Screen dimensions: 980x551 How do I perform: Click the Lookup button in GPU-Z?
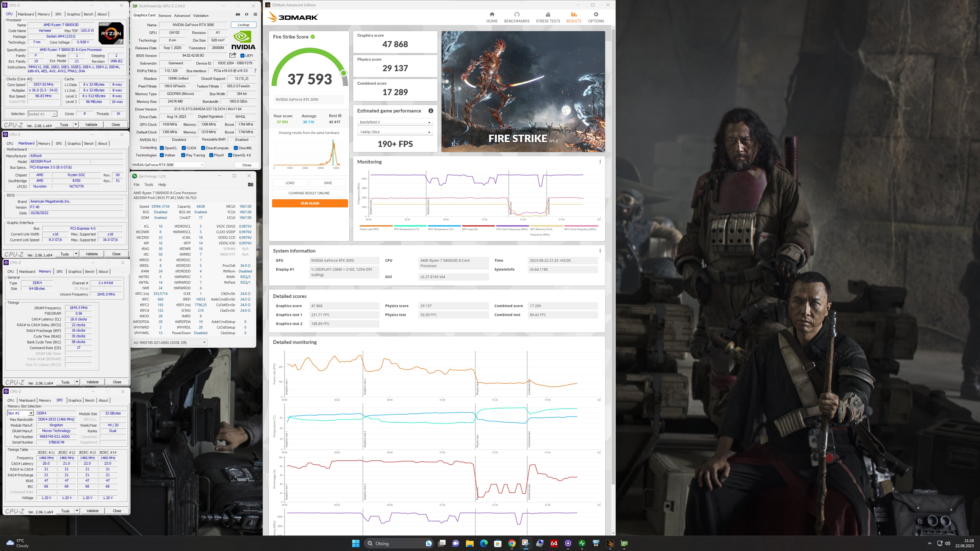[243, 25]
